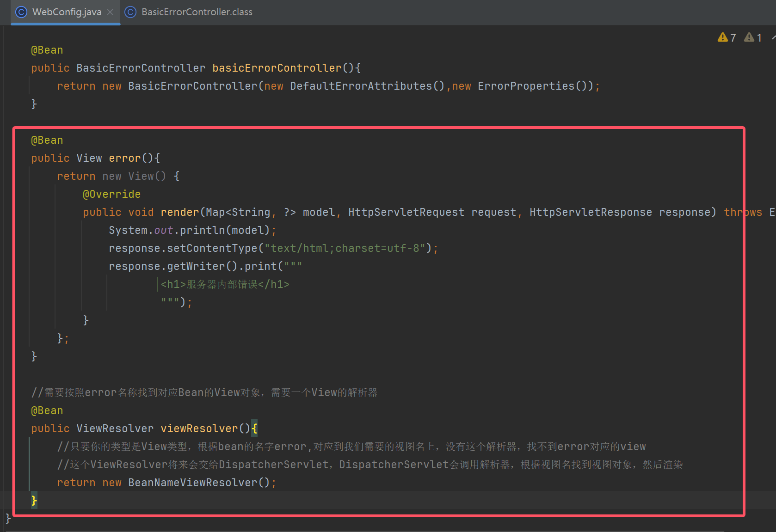
Task: Open the 1 weak warning indicator
Action: 753,37
